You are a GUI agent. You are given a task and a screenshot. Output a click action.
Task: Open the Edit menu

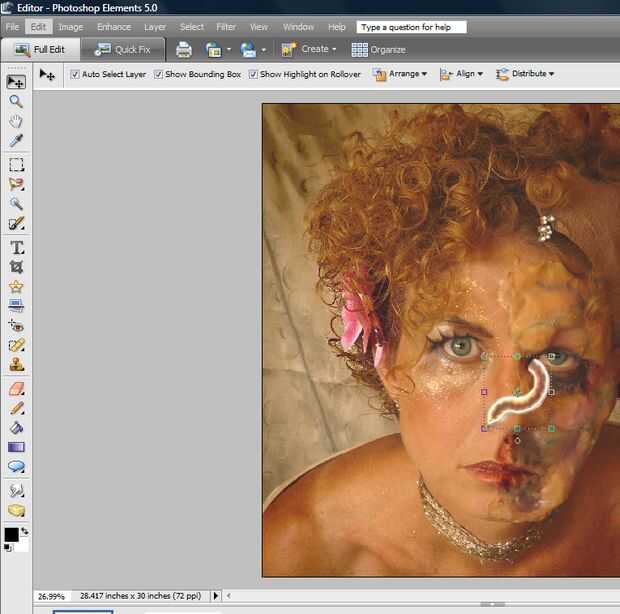point(38,27)
